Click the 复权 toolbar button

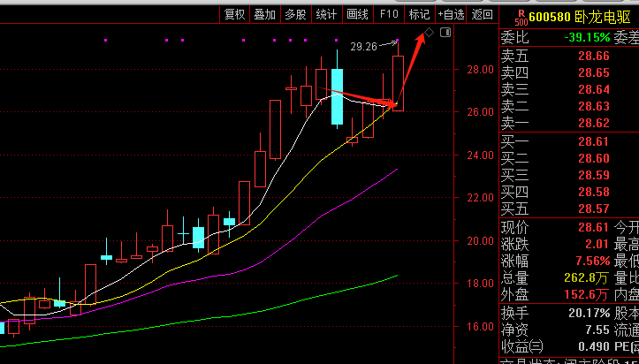tap(235, 15)
